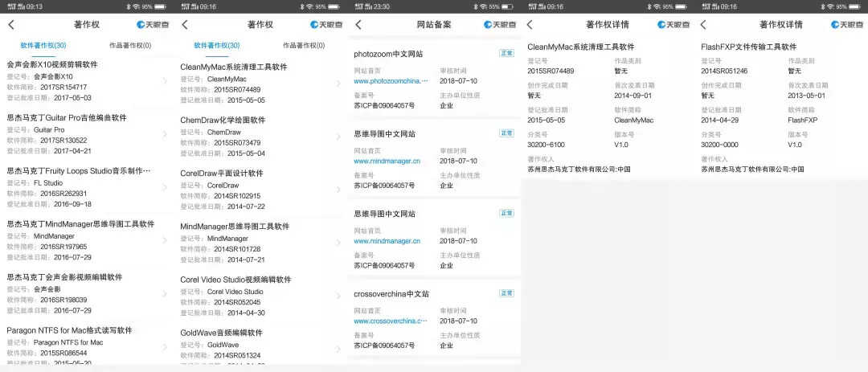Tap back arrow on 09:13 著作权 screen
This screenshot has width=868, height=372.
pyautogui.click(x=11, y=25)
